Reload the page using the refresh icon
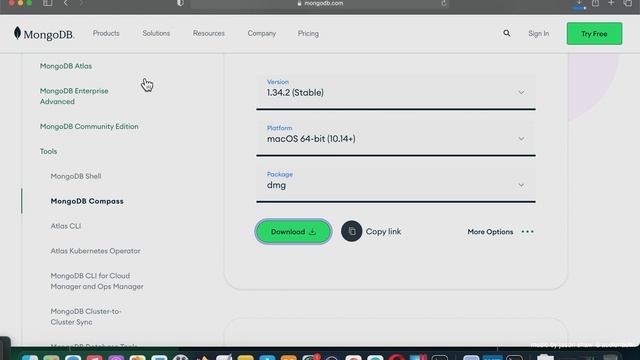Screen dimensions: 640x360 pos(444,3)
